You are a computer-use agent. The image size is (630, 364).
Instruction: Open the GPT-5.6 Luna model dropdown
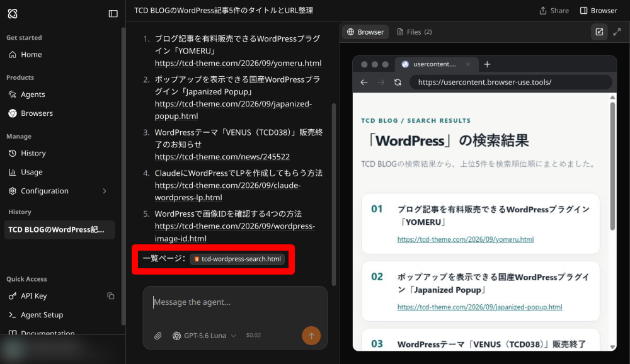pos(204,336)
